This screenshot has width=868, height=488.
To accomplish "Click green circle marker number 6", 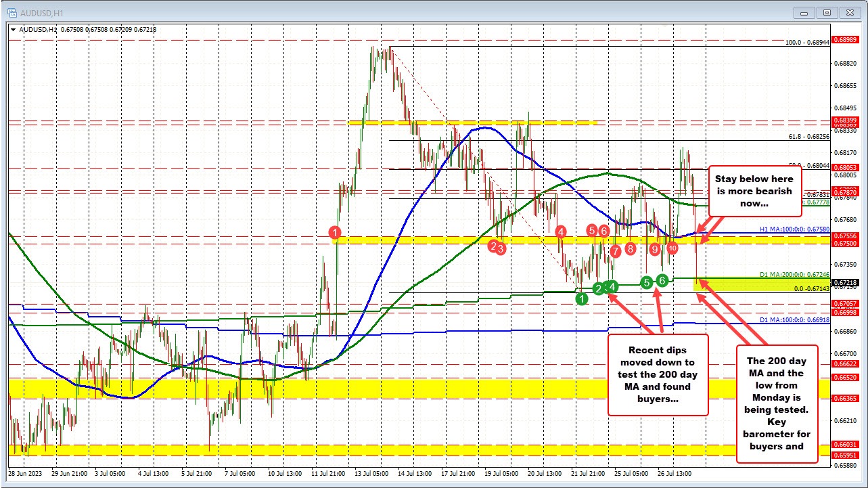I will (663, 280).
